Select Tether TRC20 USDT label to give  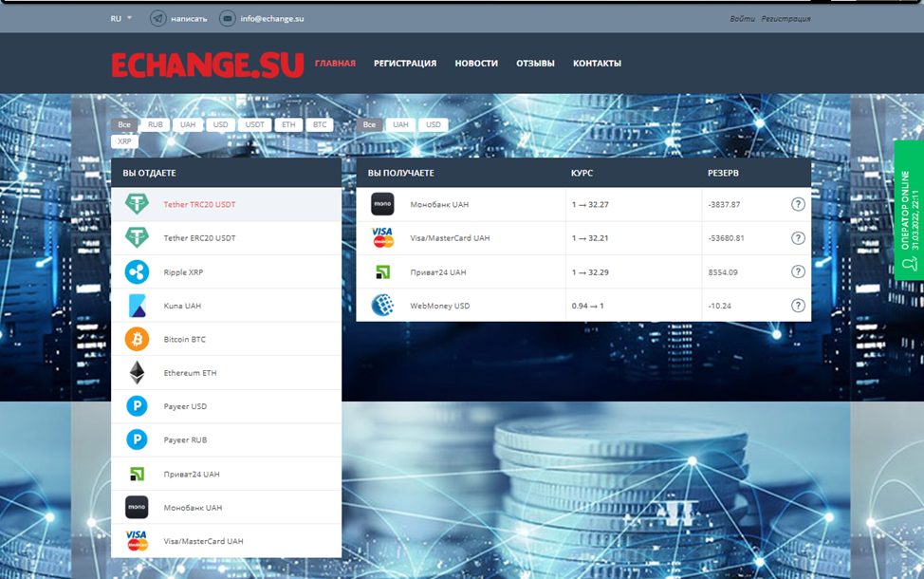coord(200,205)
